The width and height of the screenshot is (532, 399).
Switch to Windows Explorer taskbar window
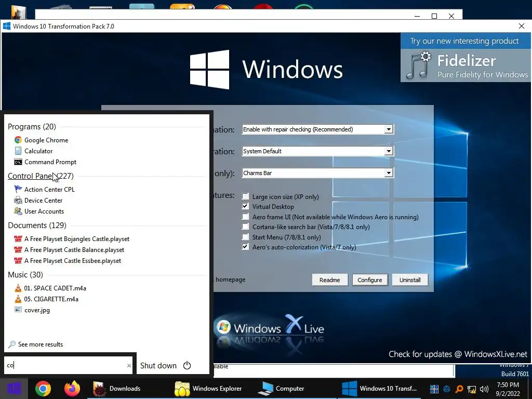(x=208, y=389)
